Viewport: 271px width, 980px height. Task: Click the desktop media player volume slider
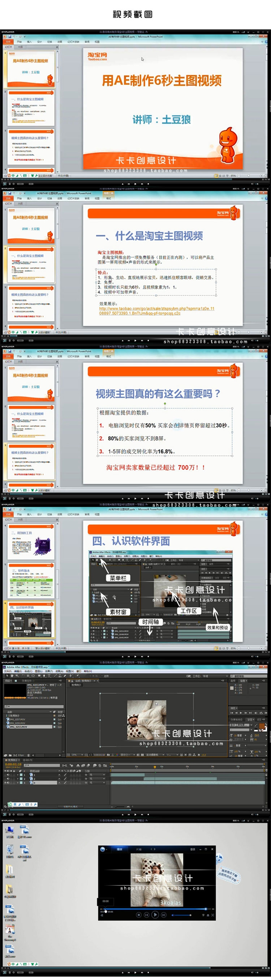point(183,915)
